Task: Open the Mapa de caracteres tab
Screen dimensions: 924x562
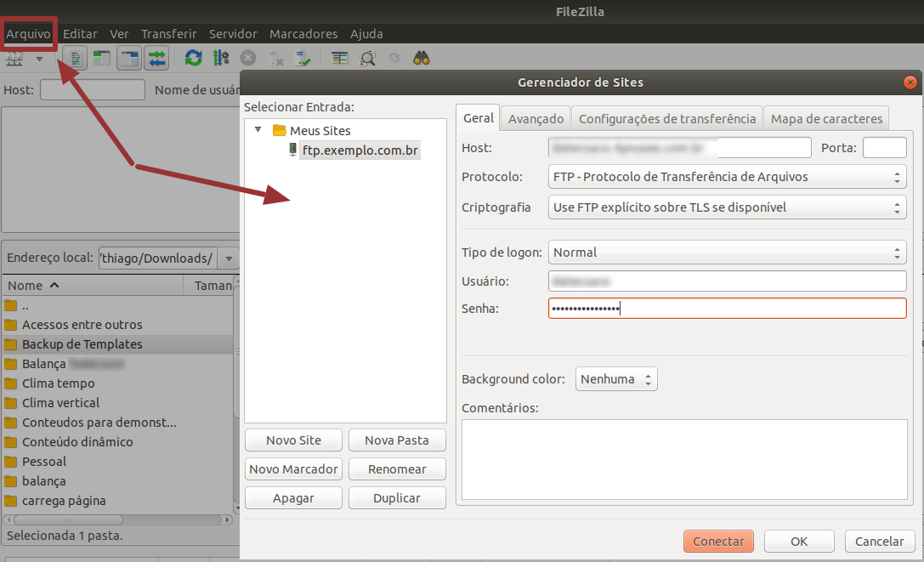Action: pyautogui.click(x=826, y=118)
